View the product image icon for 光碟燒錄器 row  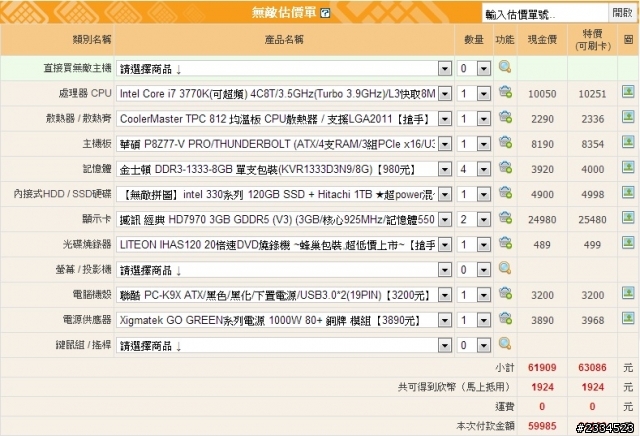coord(628,242)
